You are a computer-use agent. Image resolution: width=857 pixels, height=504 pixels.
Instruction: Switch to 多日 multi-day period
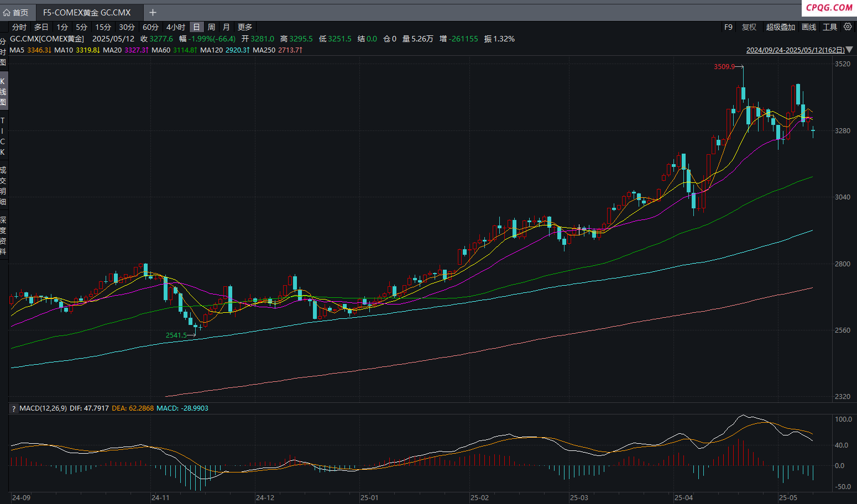41,27
